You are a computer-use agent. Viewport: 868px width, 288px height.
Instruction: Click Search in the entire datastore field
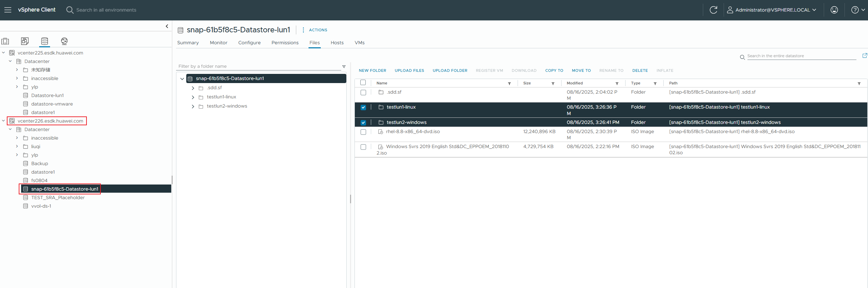point(802,56)
